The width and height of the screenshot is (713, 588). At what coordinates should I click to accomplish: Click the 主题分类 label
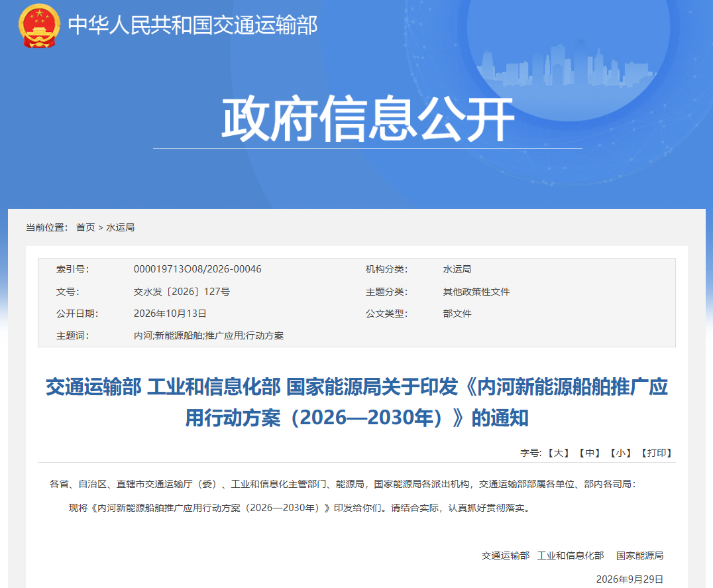point(386,292)
